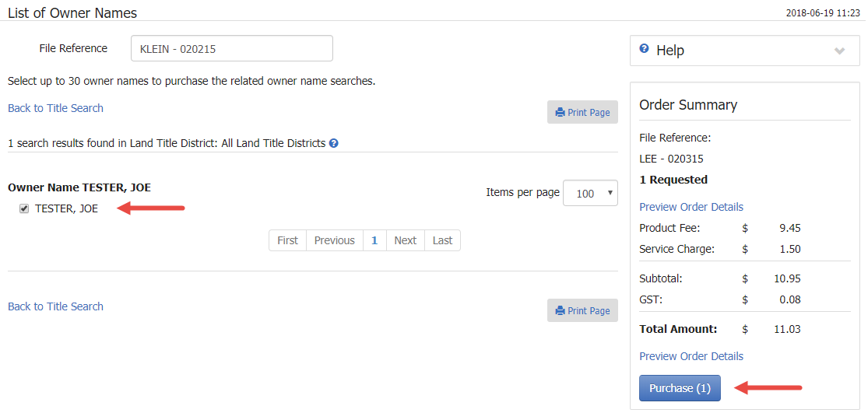Click the printer icon in top Print Page

click(x=561, y=113)
